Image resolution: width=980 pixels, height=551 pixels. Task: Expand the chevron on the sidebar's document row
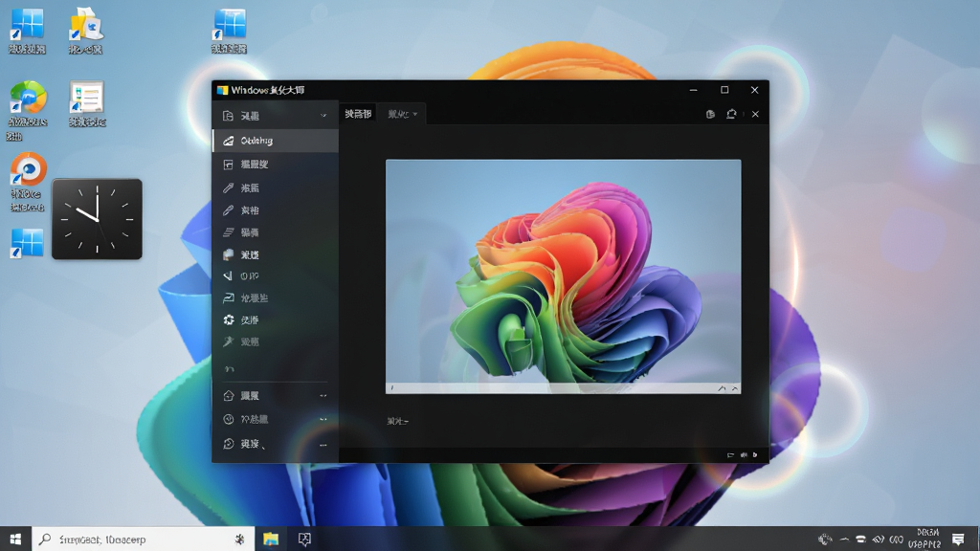(323, 116)
